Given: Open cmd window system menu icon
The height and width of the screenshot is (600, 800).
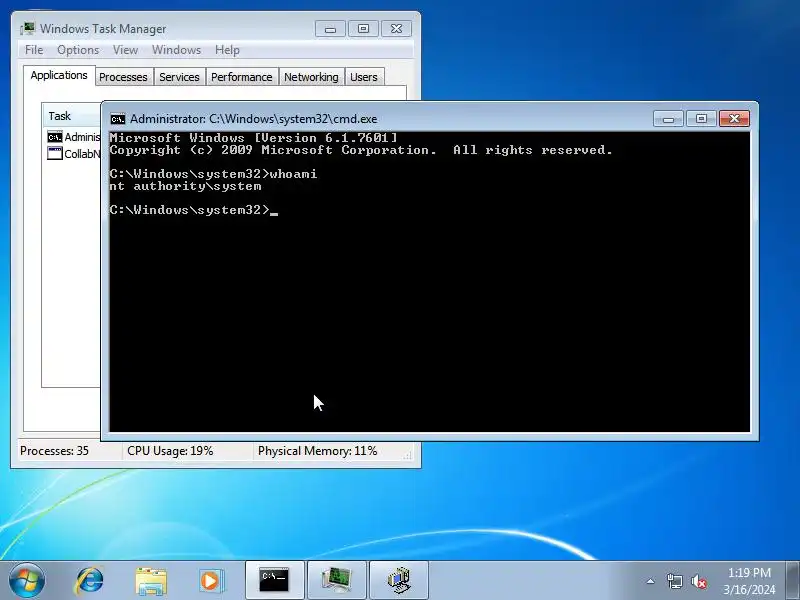Looking at the screenshot, I should click(118, 119).
